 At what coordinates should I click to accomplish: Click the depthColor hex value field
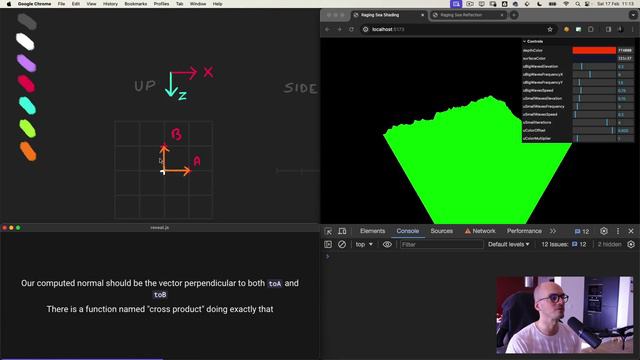tap(625, 50)
